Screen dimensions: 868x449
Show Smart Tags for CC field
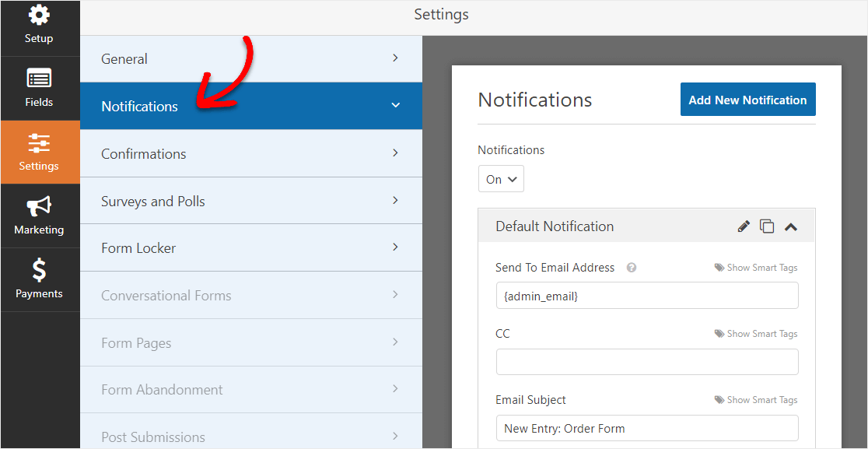[x=756, y=334]
